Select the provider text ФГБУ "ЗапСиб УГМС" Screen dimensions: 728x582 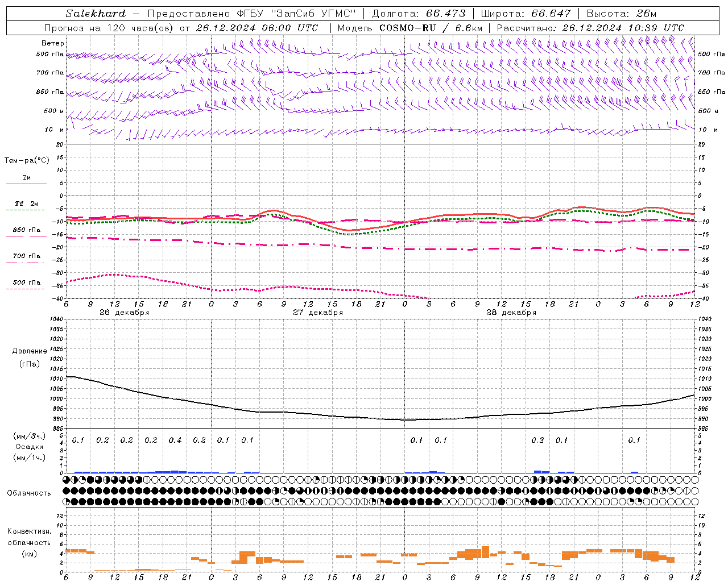click(x=295, y=14)
